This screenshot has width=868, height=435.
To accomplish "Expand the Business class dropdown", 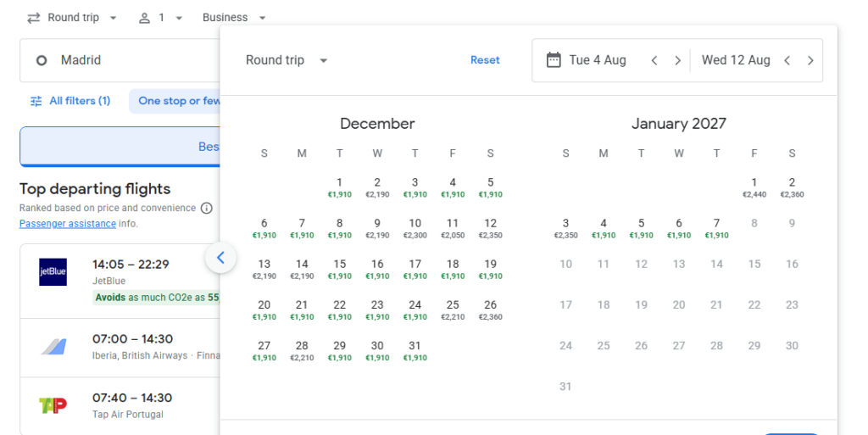I will coord(234,18).
